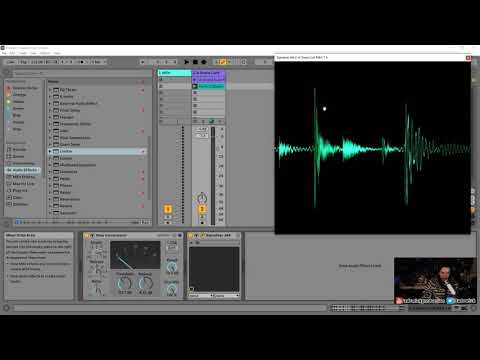Select the Gray collection in browser
480x360 pixels.
[17, 129]
